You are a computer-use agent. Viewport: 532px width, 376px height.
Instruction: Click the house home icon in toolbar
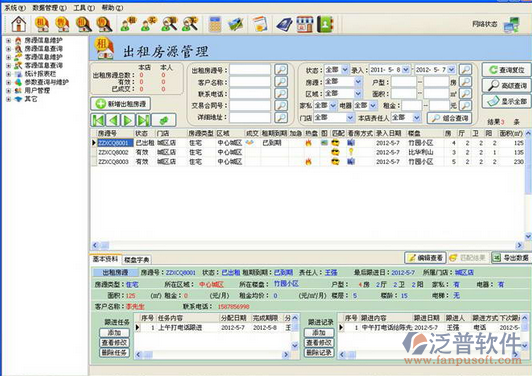(x=19, y=24)
